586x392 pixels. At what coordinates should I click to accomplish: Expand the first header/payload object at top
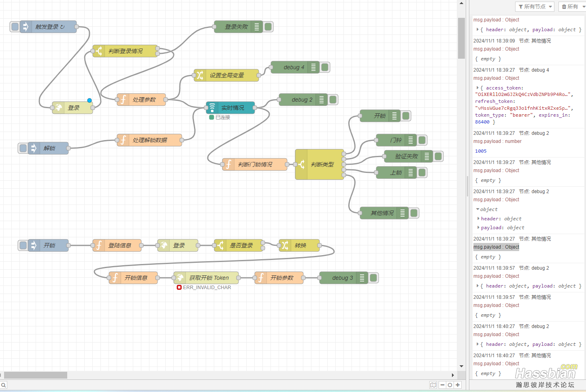(477, 30)
